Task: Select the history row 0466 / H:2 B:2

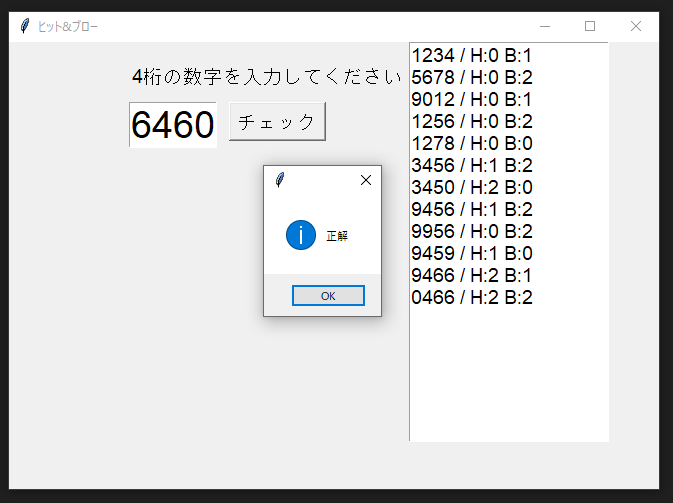Action: pyautogui.click(x=471, y=297)
